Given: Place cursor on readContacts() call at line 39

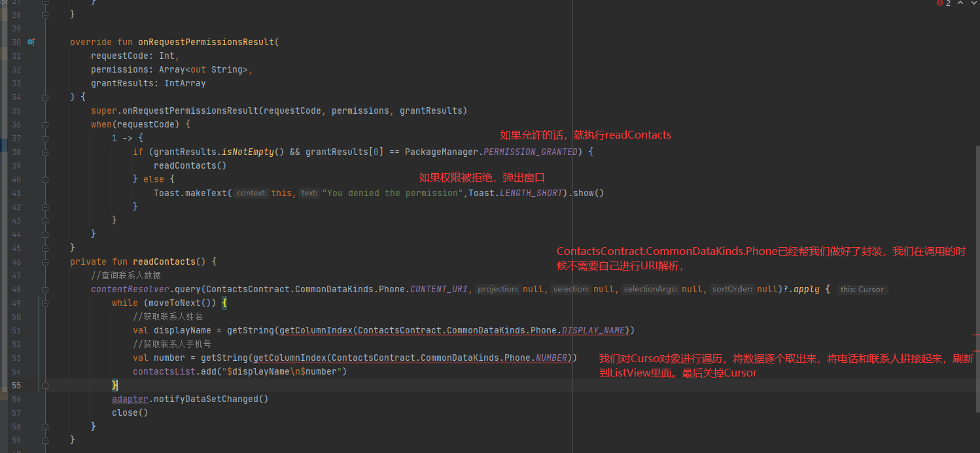Looking at the screenshot, I should pyautogui.click(x=190, y=165).
